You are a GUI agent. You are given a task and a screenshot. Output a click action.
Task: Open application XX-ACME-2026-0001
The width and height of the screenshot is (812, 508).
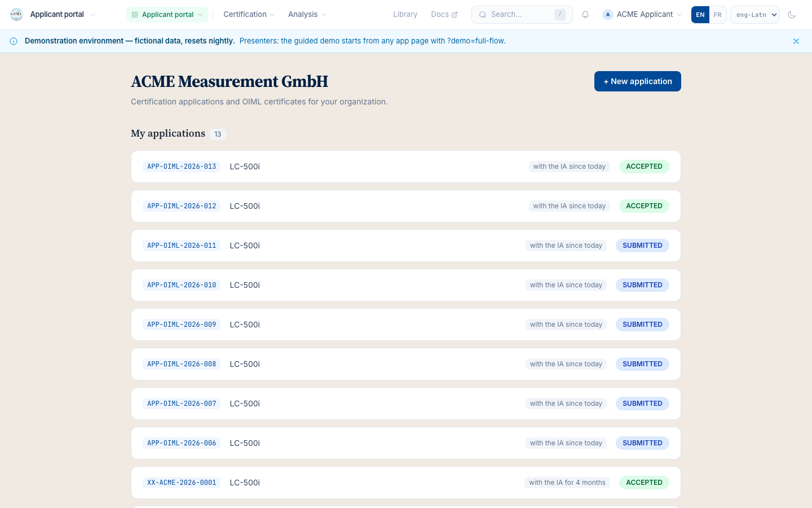(406, 483)
